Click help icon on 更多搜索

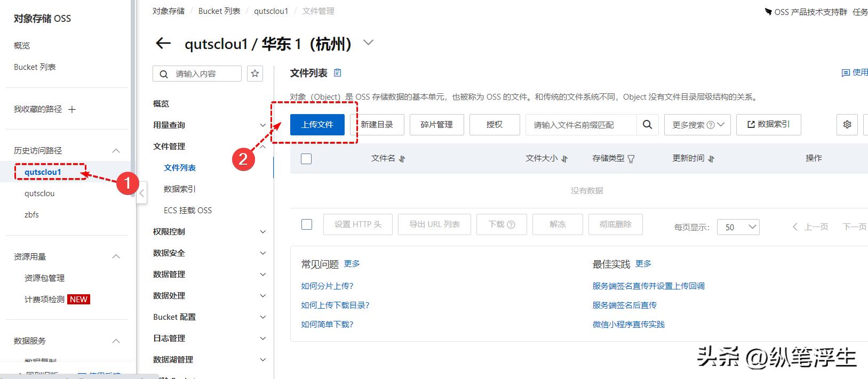[711, 125]
